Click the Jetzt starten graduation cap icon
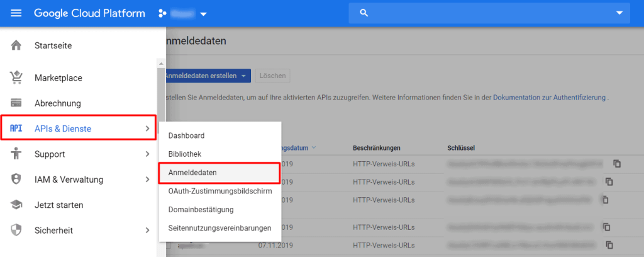This screenshot has height=257, width=644. [16, 205]
